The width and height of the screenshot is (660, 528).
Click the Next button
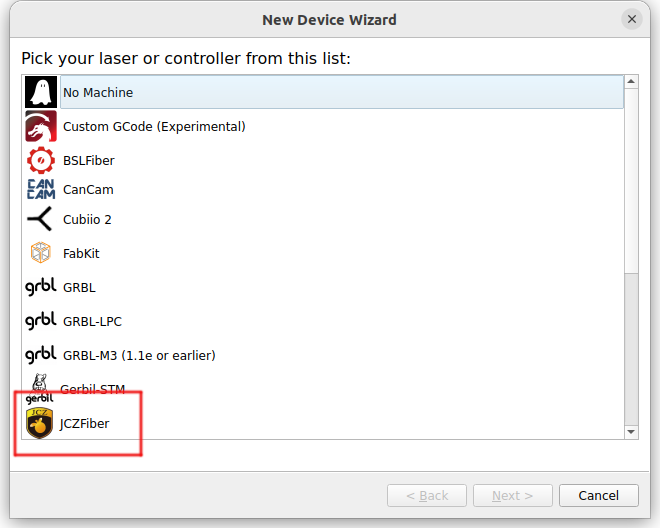511,495
